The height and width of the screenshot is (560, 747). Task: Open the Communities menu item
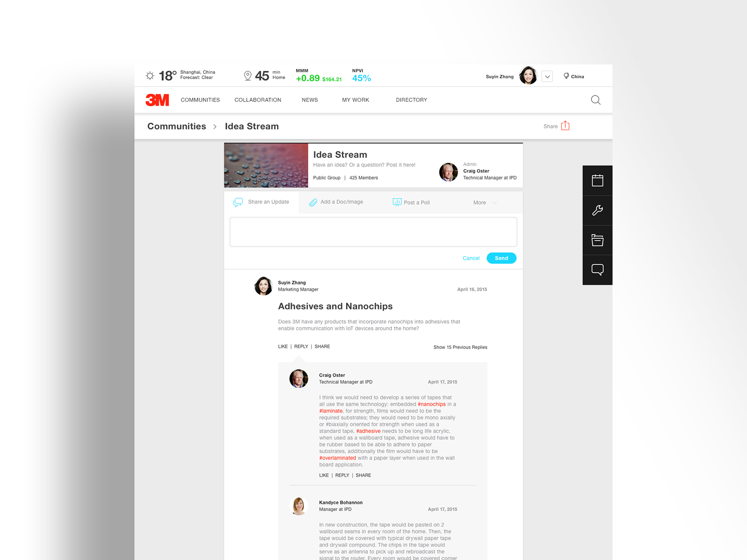click(200, 100)
